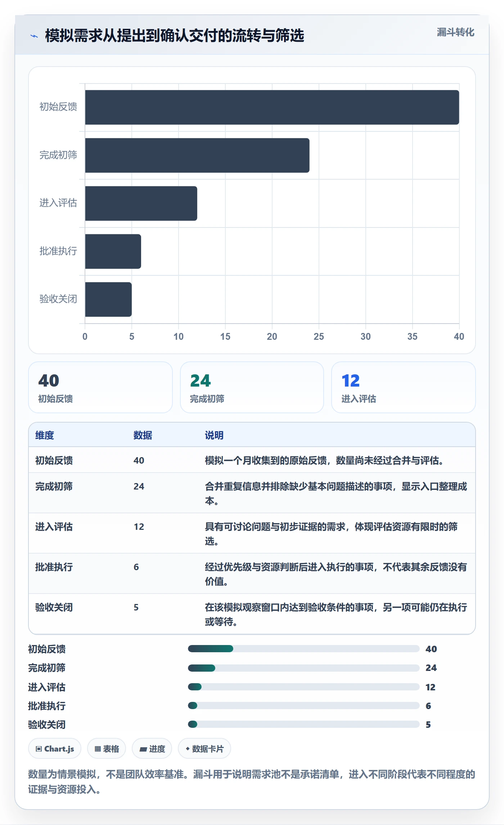Click the 说明 column header
This screenshot has width=504, height=825.
214,435
